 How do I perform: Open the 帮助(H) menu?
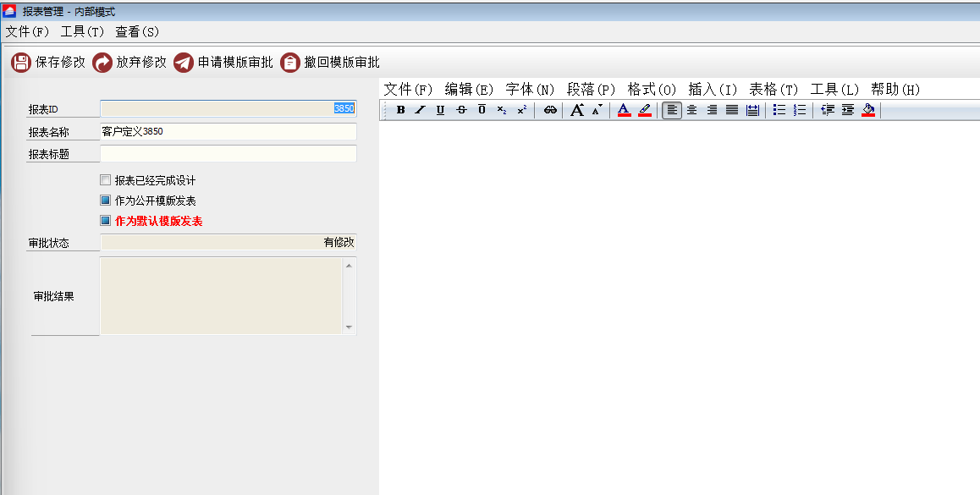pyautogui.click(x=895, y=90)
